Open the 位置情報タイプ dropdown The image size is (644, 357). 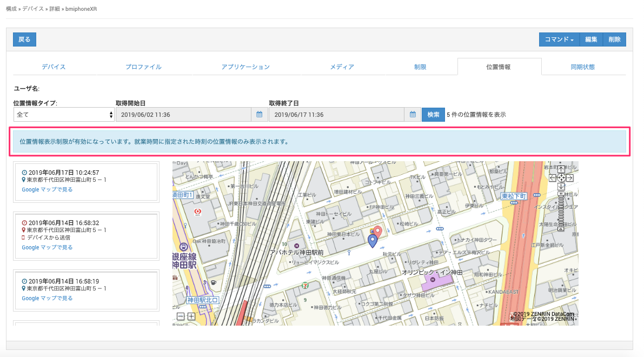coord(64,115)
